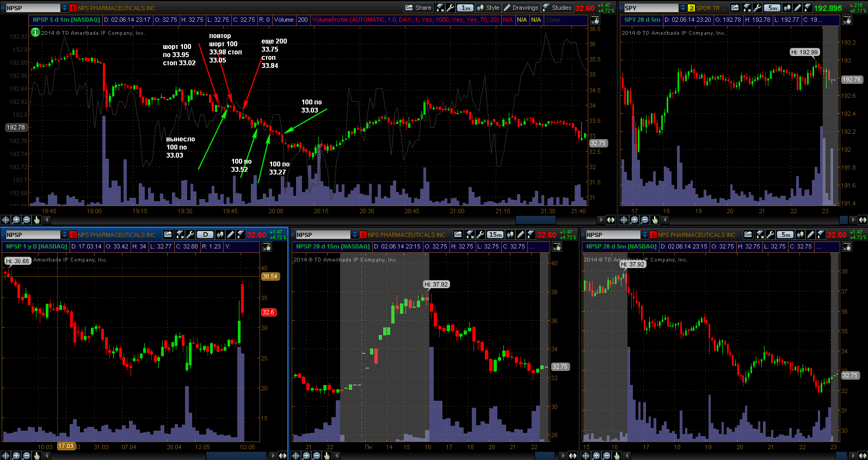The height and width of the screenshot is (460, 868).
Task: Change 1m timeframe on top NPSP chart
Action: tap(465, 8)
